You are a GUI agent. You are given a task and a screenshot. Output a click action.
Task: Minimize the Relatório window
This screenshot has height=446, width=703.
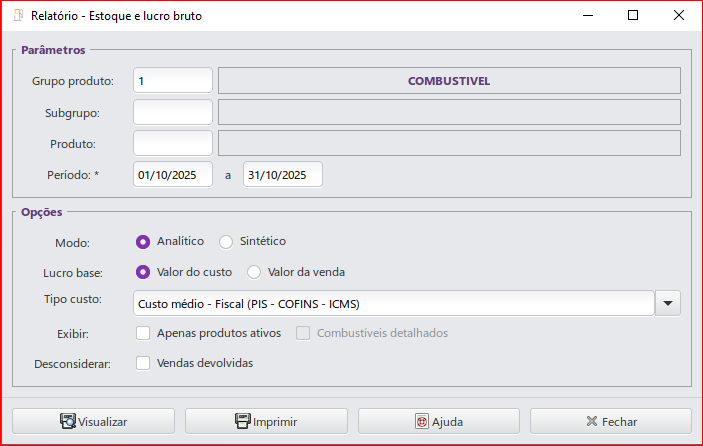tap(586, 16)
